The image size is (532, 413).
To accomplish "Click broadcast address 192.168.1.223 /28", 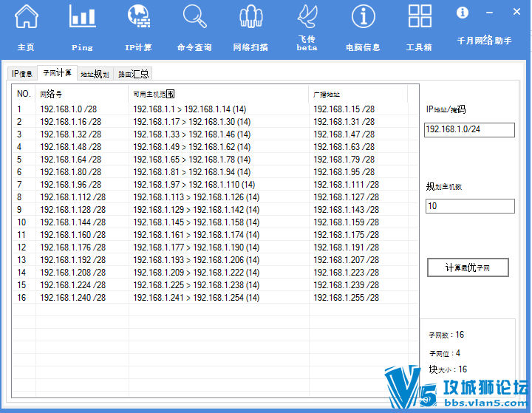I will 347,273.
